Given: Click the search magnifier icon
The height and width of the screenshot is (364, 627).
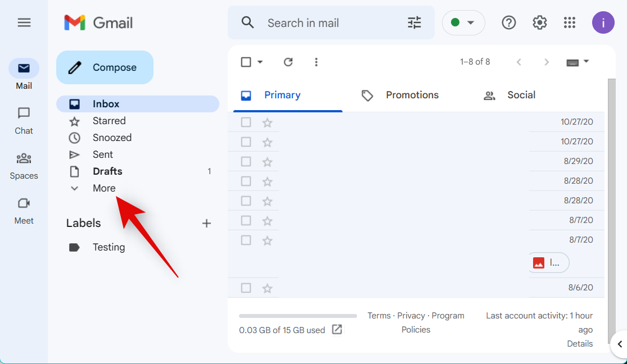Looking at the screenshot, I should [x=247, y=23].
